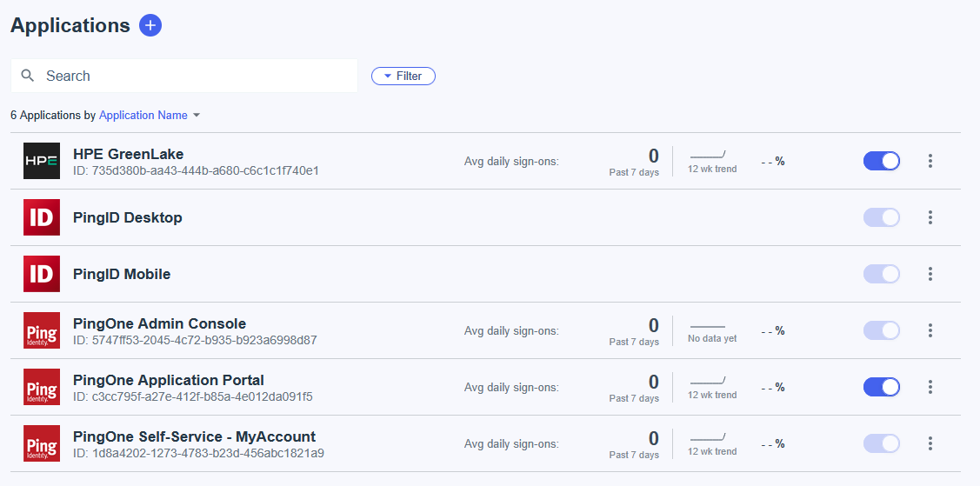Screen dimensions: 980x486
Task: Click the blue plus add application icon
Action: pos(150,25)
